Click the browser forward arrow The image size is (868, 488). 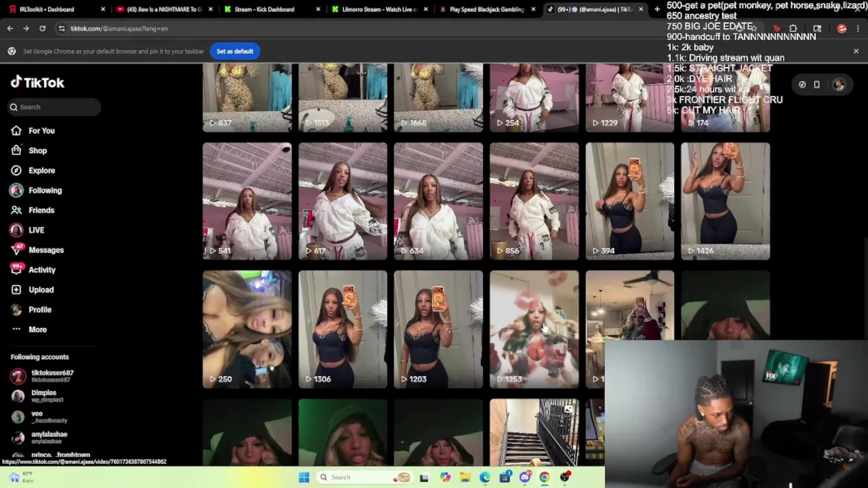[26, 28]
